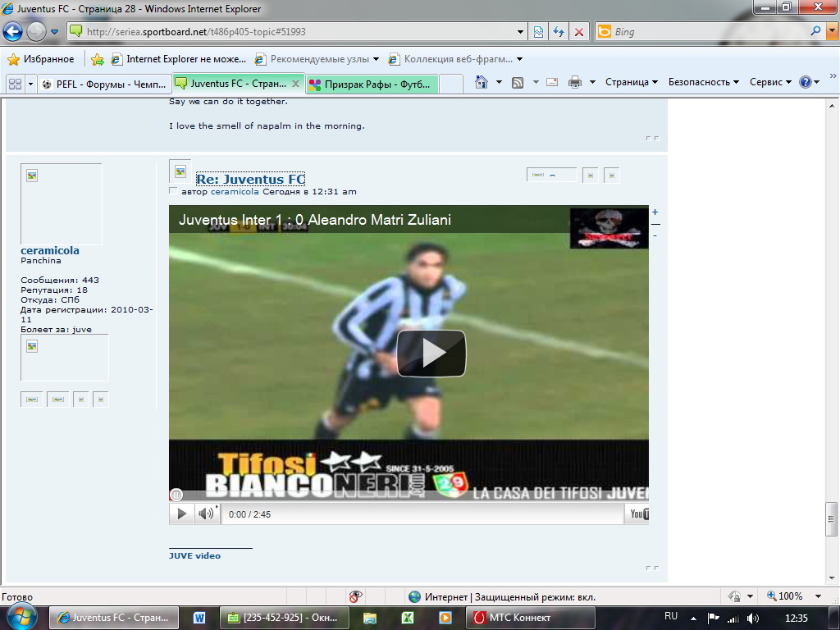
Task: Toggle Compatibility View icon in address bar
Action: pos(538,32)
